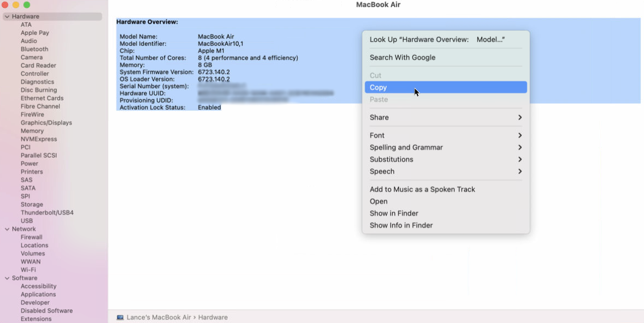The width and height of the screenshot is (644, 323).
Task: Select Memory in the sidebar list
Action: pos(32,131)
